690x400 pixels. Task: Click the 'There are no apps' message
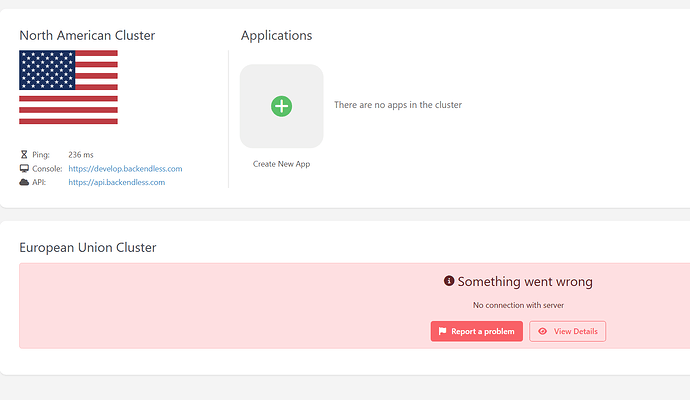tap(397, 105)
